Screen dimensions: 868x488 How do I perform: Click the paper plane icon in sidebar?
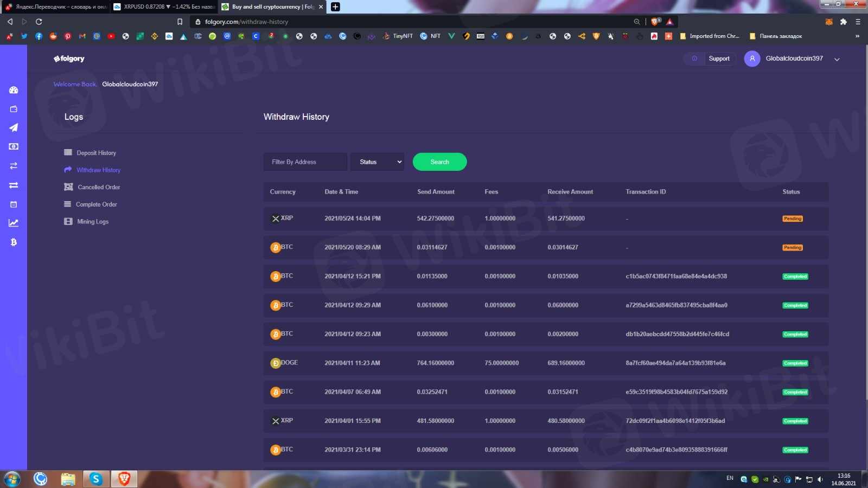(x=14, y=127)
